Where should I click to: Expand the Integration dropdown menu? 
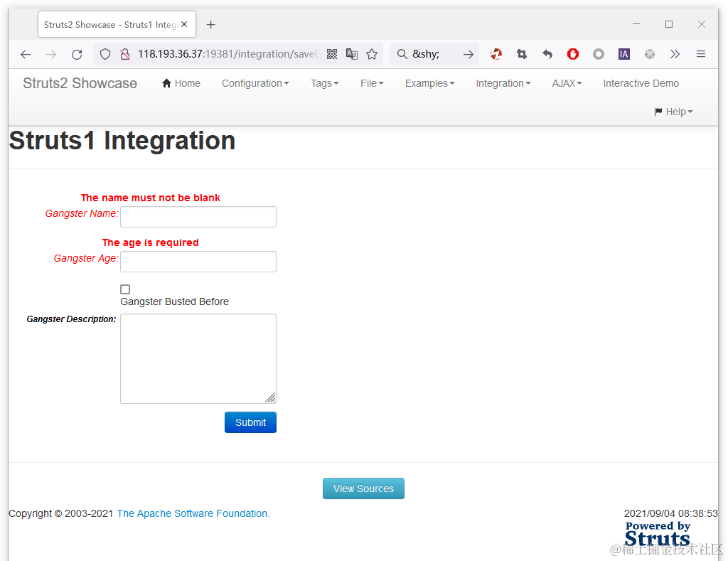[x=503, y=84]
